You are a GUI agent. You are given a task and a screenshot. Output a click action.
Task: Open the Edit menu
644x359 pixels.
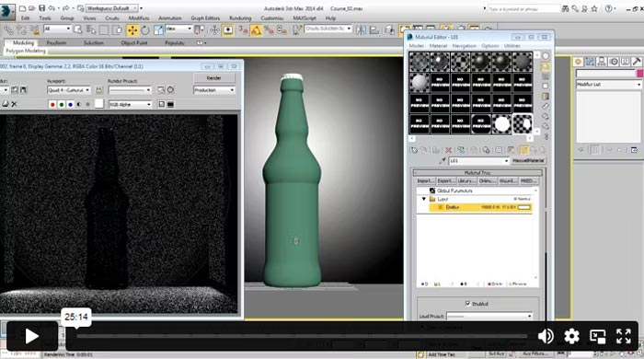tap(26, 18)
